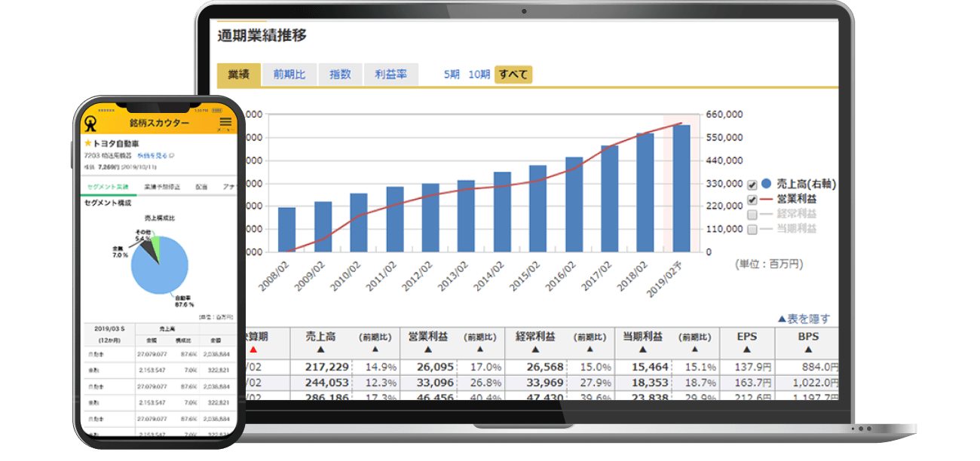Collapse the table with 表を隠す
This screenshot has width=980, height=461.
tap(803, 318)
